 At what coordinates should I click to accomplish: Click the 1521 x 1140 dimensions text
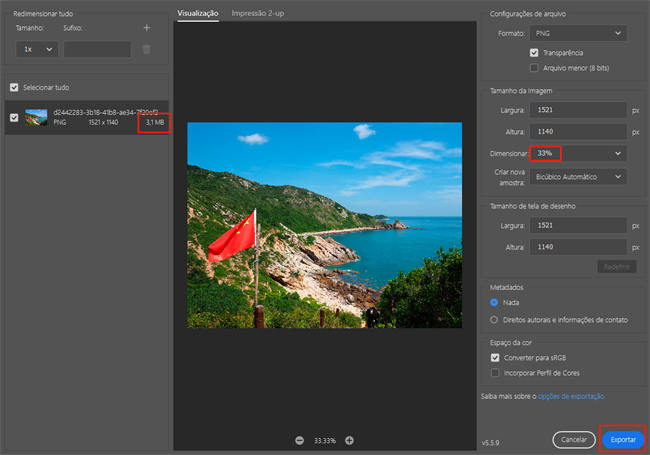coord(103,122)
